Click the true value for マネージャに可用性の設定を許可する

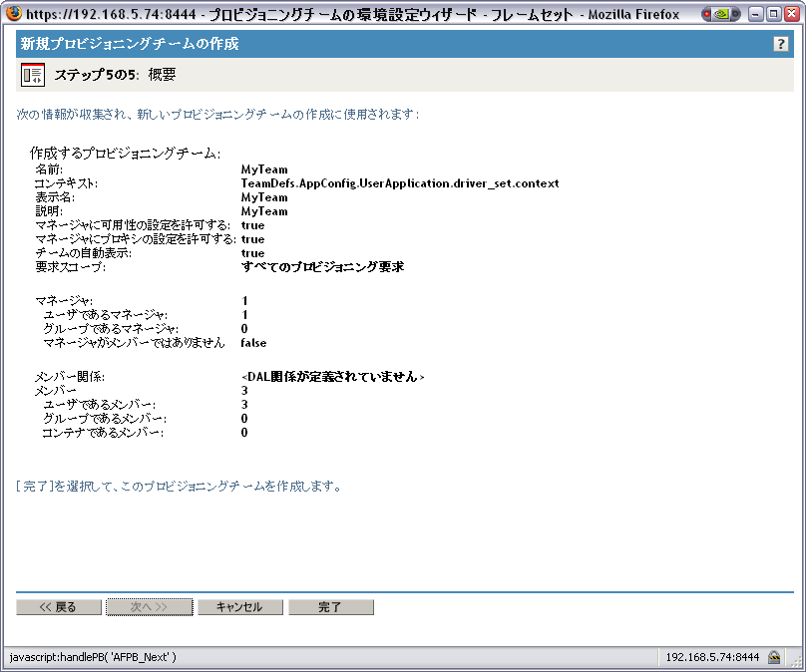(x=253, y=225)
